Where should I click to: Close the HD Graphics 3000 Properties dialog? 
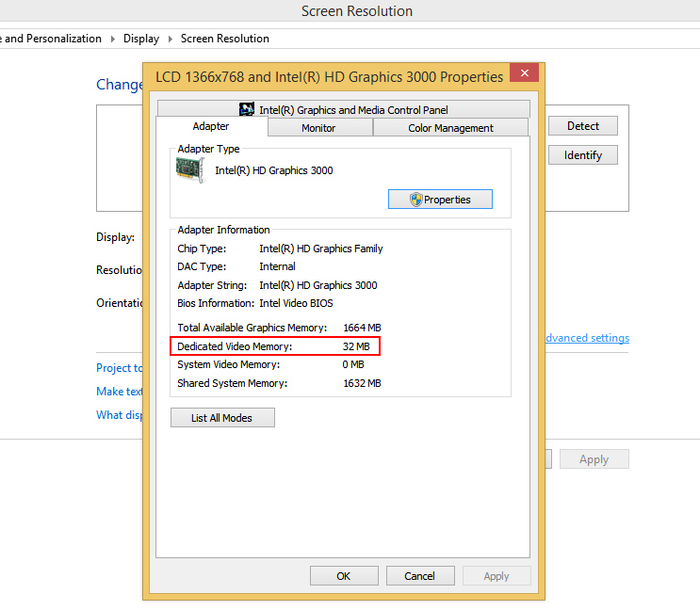[524, 72]
